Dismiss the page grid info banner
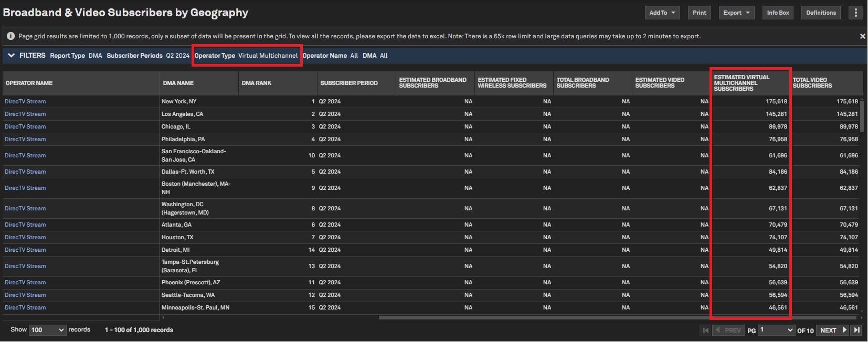The height and width of the screenshot is (342, 868). click(x=862, y=36)
